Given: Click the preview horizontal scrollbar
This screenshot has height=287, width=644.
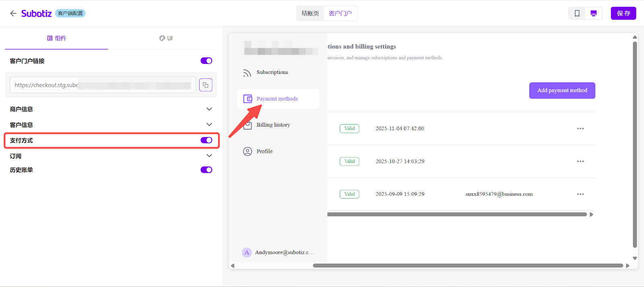Looking at the screenshot, I should [x=468, y=266].
